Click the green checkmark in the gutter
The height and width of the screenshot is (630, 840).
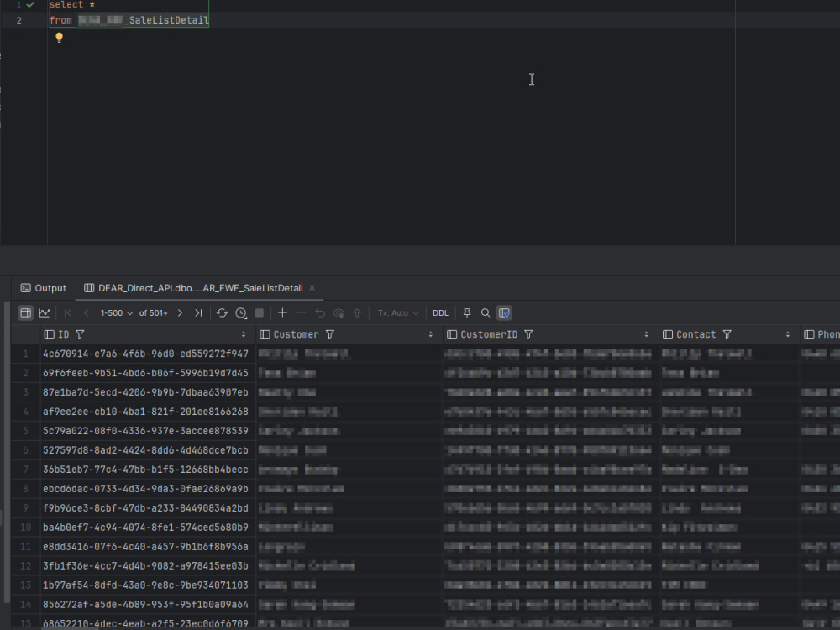point(31,5)
